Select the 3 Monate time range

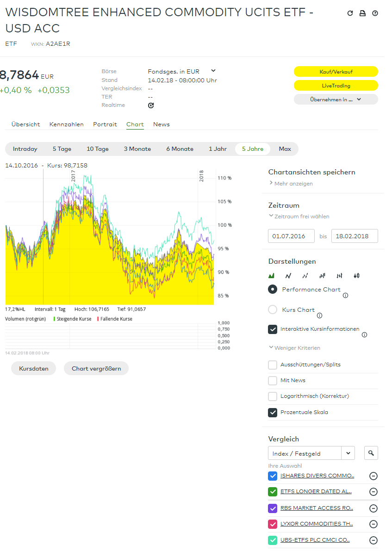[137, 149]
